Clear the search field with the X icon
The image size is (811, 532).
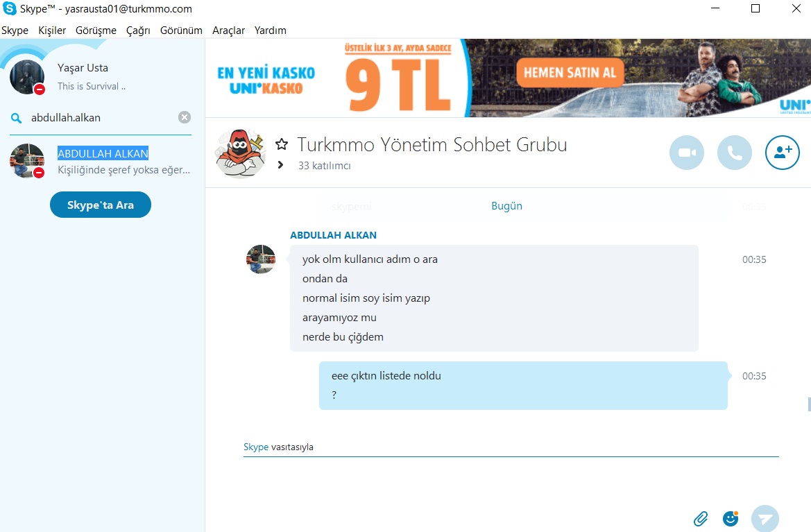pyautogui.click(x=184, y=117)
